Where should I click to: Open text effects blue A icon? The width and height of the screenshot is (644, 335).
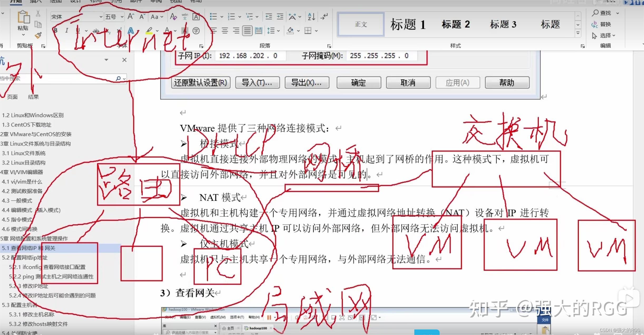(x=131, y=31)
